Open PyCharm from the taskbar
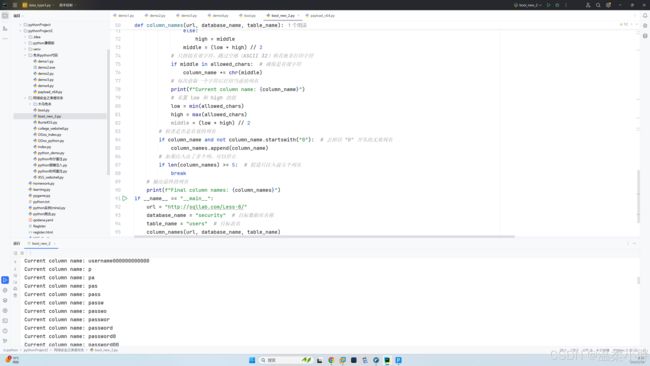The image size is (650, 366). [x=387, y=360]
